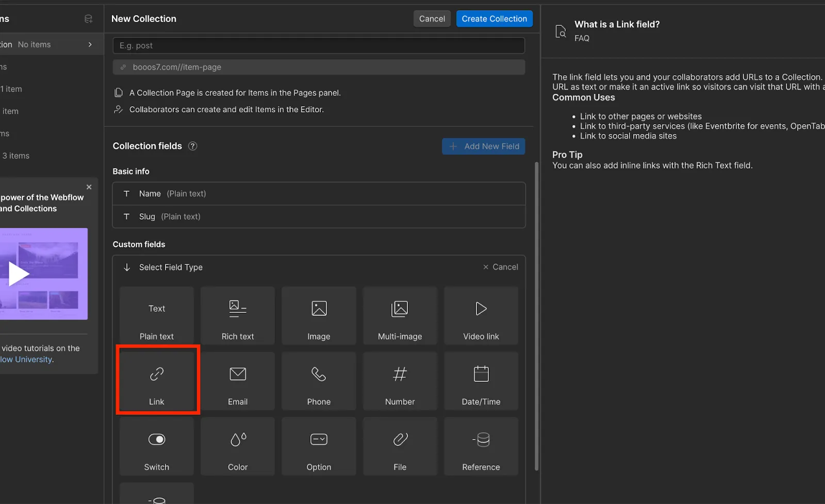Click the database icon in left panel header
The height and width of the screenshot is (504, 825).
[88, 19]
